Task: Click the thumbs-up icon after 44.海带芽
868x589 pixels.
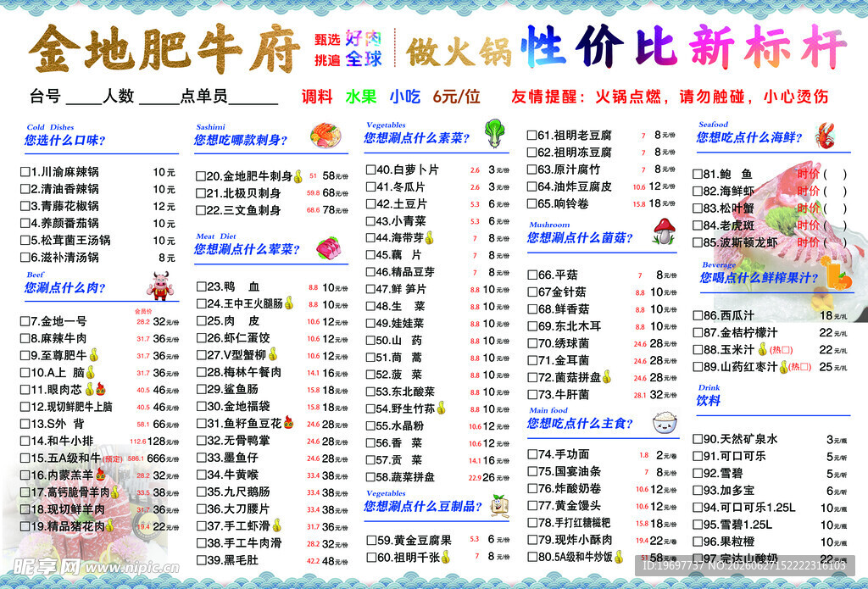Action: 430,238
